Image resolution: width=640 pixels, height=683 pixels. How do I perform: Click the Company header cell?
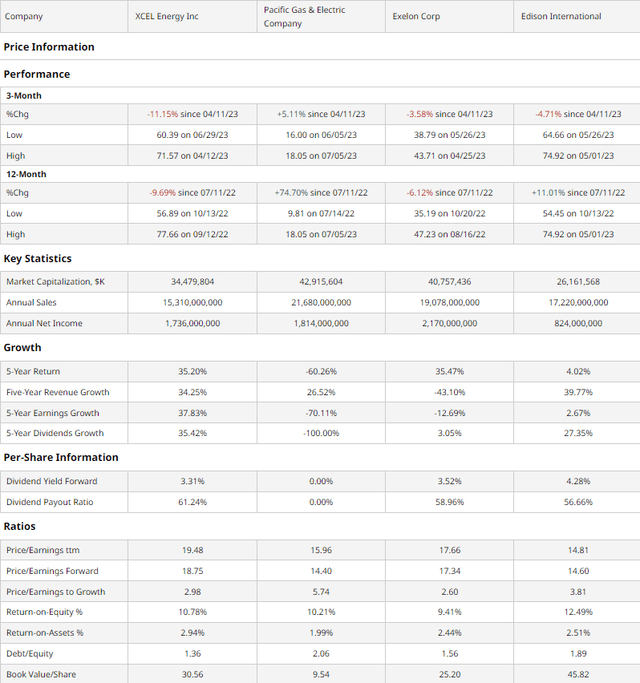[24, 17]
